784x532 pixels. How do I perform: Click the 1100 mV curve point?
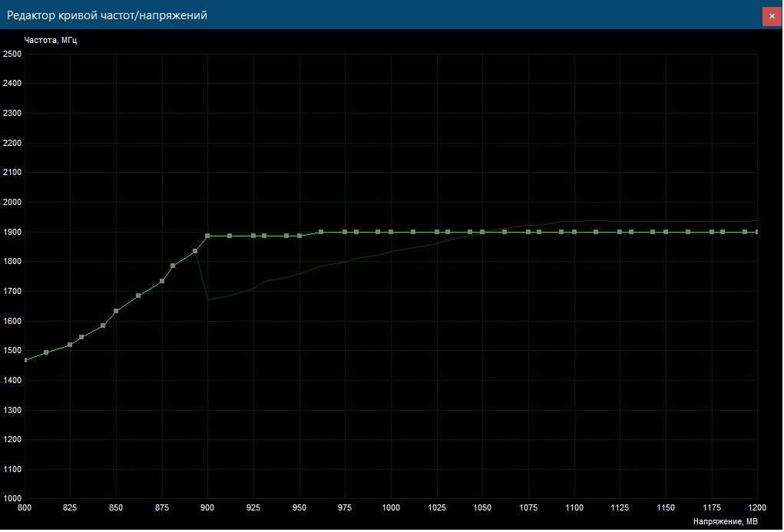[x=574, y=232]
